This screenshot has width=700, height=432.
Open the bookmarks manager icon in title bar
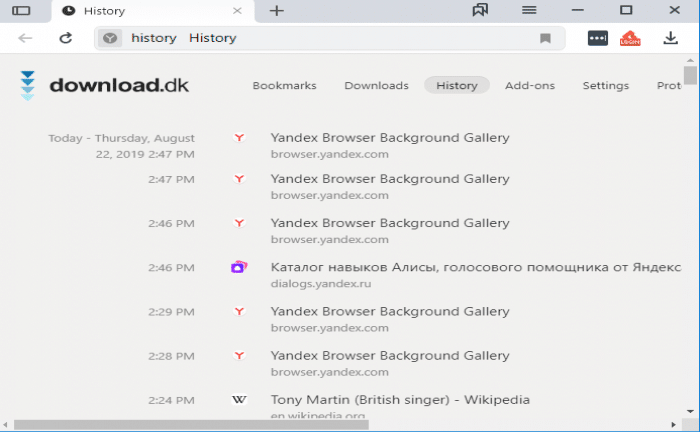[x=480, y=10]
